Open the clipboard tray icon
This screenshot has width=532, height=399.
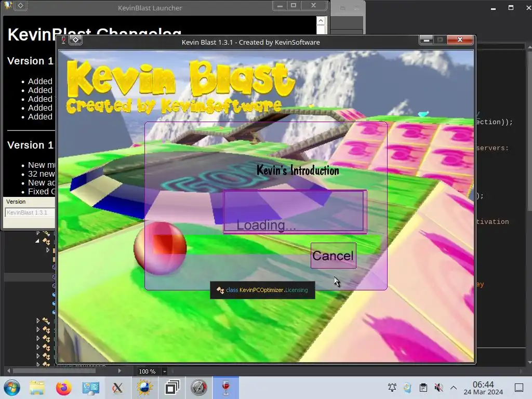[x=423, y=388]
